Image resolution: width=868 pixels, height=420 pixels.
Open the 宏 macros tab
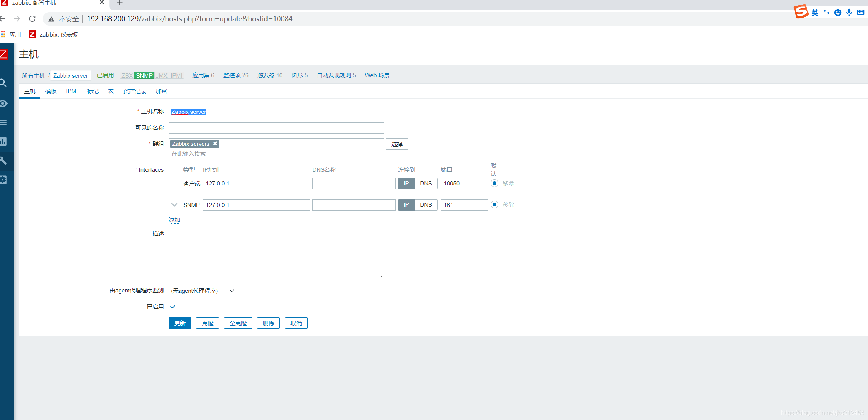click(111, 91)
